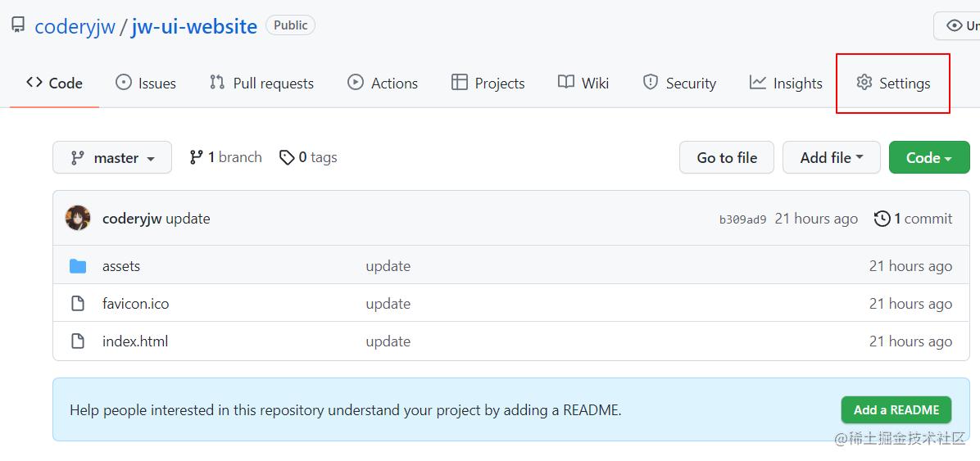The height and width of the screenshot is (461, 980).
Task: Open commit hash b309ad9 link
Action: pyautogui.click(x=742, y=219)
